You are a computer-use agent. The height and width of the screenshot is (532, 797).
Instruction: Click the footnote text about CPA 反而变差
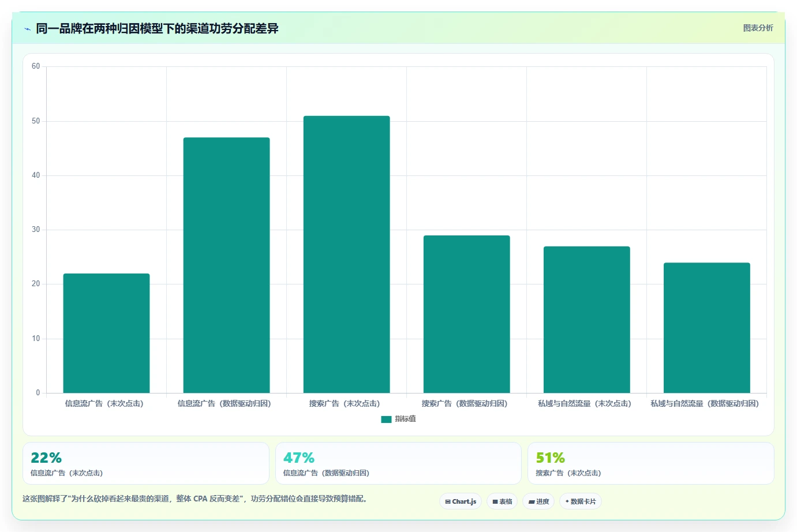tap(195, 499)
